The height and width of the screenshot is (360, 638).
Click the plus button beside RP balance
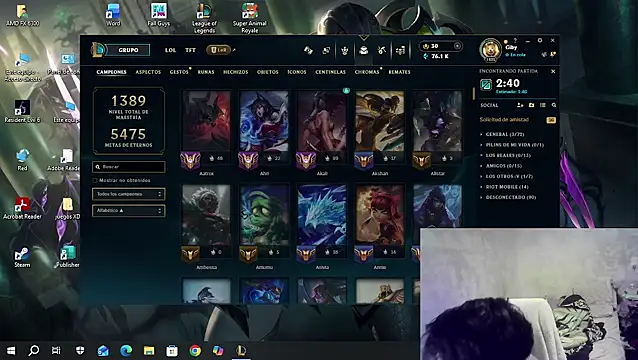457,46
